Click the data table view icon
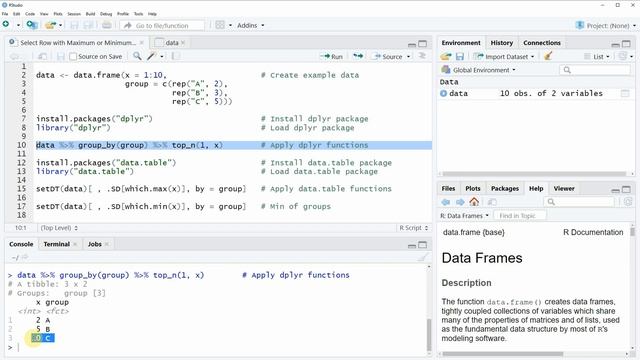This screenshot has height=360, width=640. (x=625, y=93)
